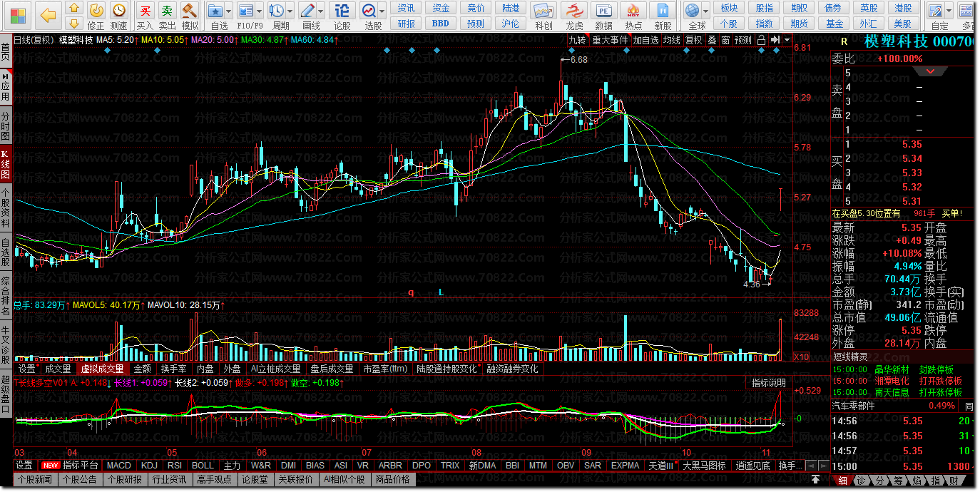Image resolution: width=980 pixels, height=492 pixels.
Task: Click the yellow back arrow icon
Action: 48,14
